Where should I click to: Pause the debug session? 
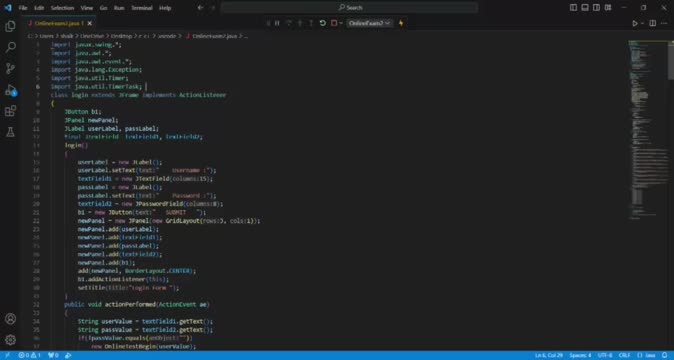tap(277, 23)
